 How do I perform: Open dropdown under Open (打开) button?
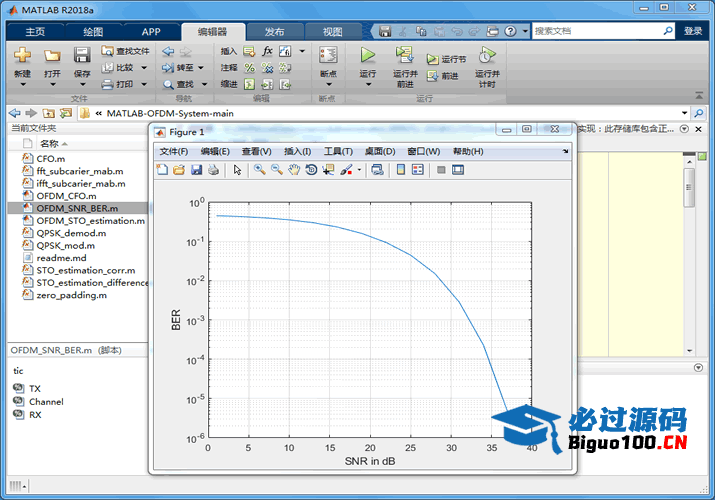pos(52,84)
